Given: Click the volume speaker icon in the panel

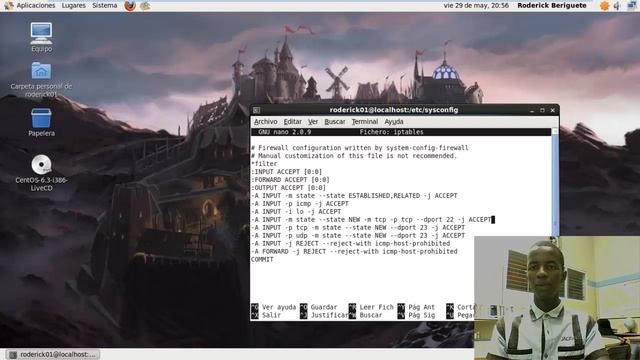Looking at the screenshot, I should [618, 6].
